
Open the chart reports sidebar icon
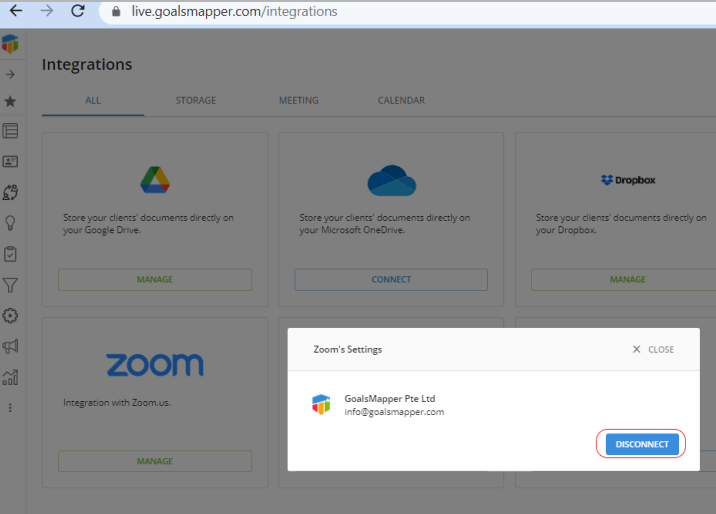coord(10,377)
